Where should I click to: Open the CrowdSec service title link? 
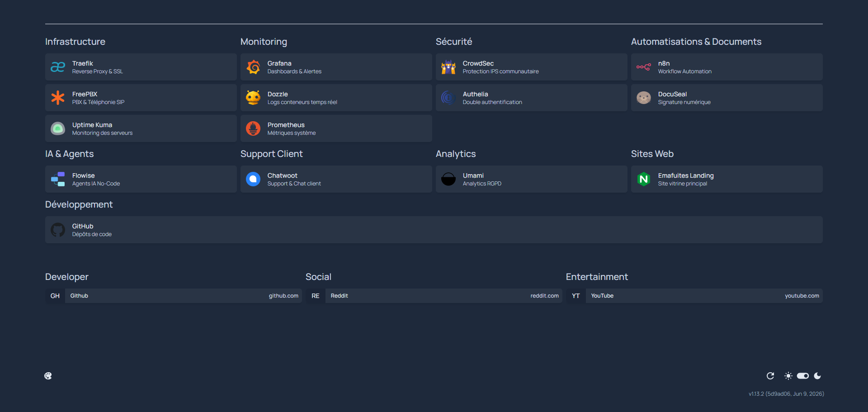pyautogui.click(x=478, y=63)
